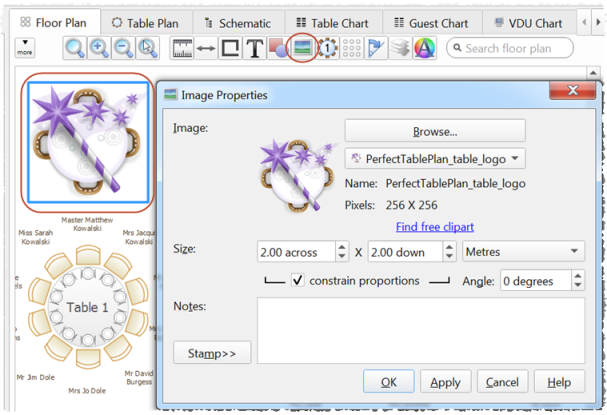Select the zoom-to-selection magnifier with pointer
This screenshot has height=415, width=607.
(x=147, y=48)
